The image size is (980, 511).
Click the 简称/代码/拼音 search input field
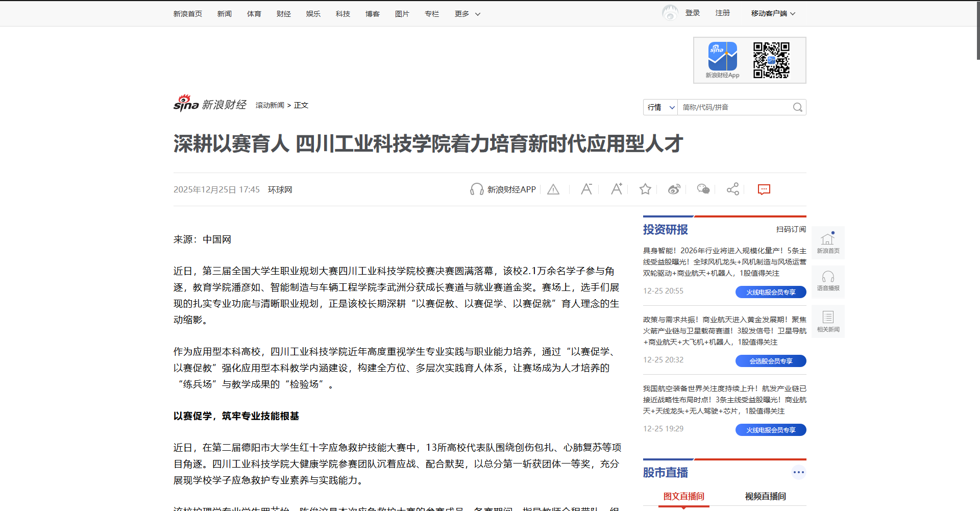click(734, 107)
